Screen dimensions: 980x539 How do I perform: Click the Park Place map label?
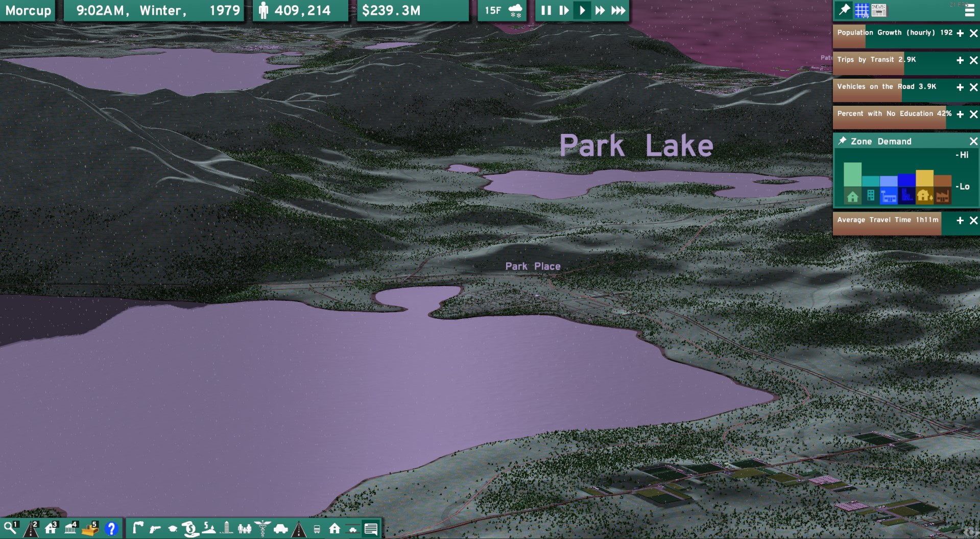533,266
